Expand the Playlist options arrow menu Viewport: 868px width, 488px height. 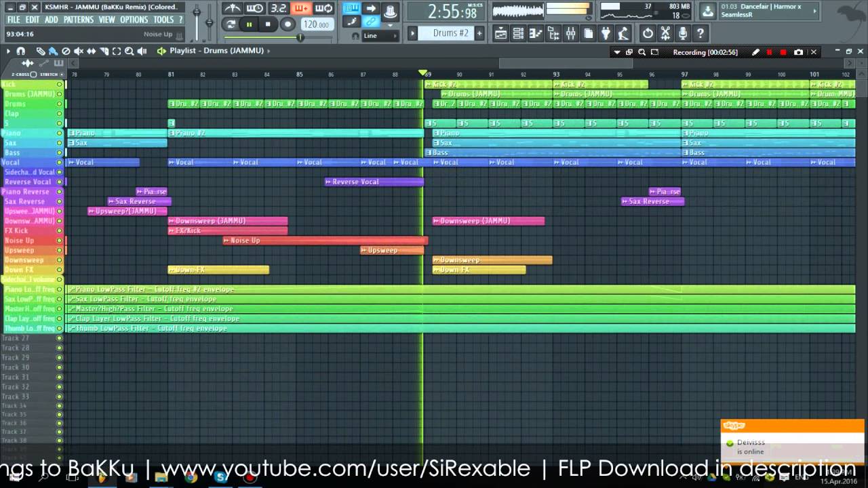tap(8, 51)
